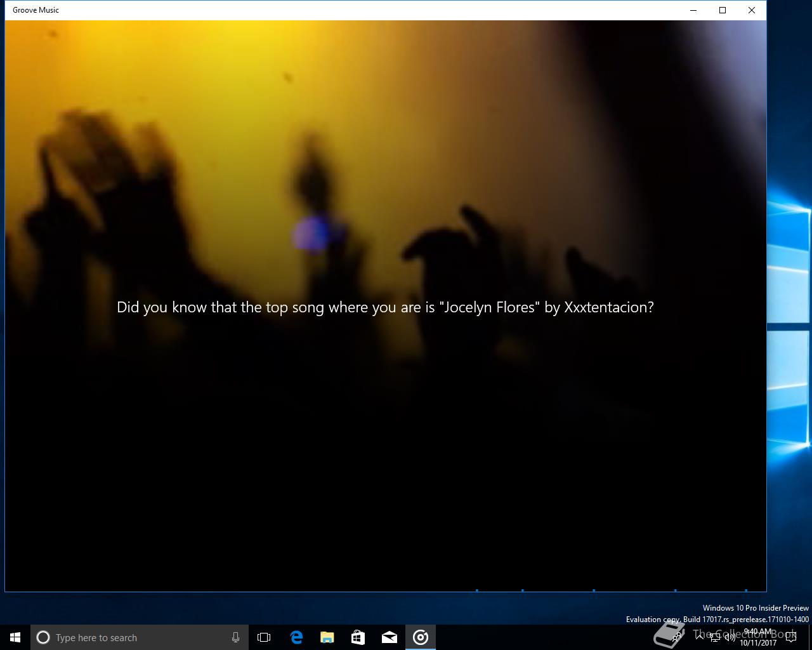Open the clock showing 9:40 AM
This screenshot has width=812, height=650.
click(758, 637)
